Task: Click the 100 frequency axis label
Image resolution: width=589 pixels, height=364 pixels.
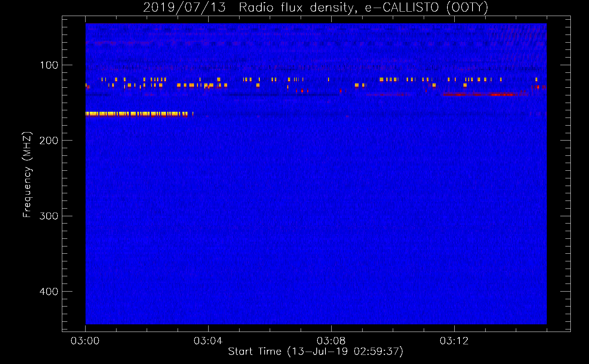Action: pos(49,65)
